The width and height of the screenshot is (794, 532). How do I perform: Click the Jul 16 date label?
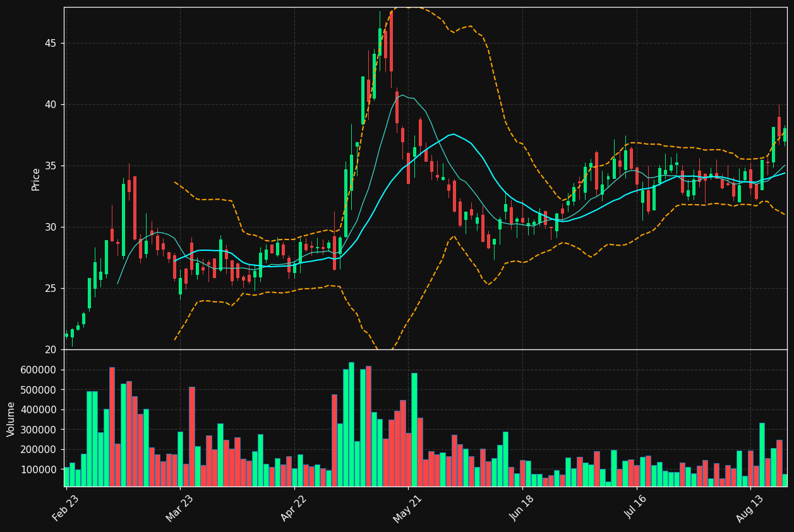pos(636,508)
